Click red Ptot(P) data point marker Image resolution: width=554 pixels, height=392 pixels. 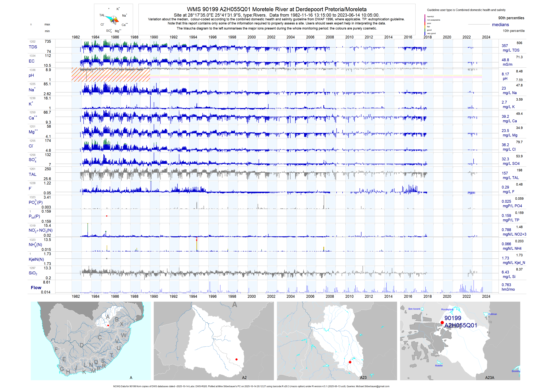[107, 216]
